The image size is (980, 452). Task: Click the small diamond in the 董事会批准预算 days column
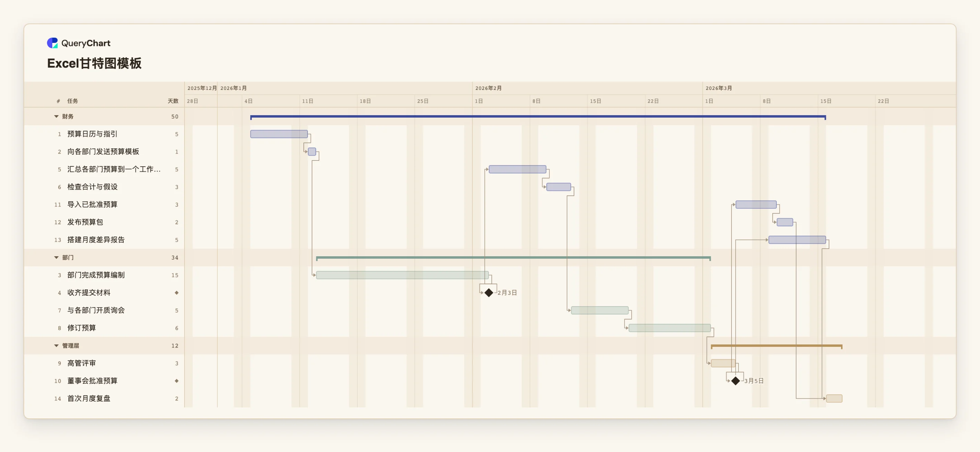click(x=177, y=381)
